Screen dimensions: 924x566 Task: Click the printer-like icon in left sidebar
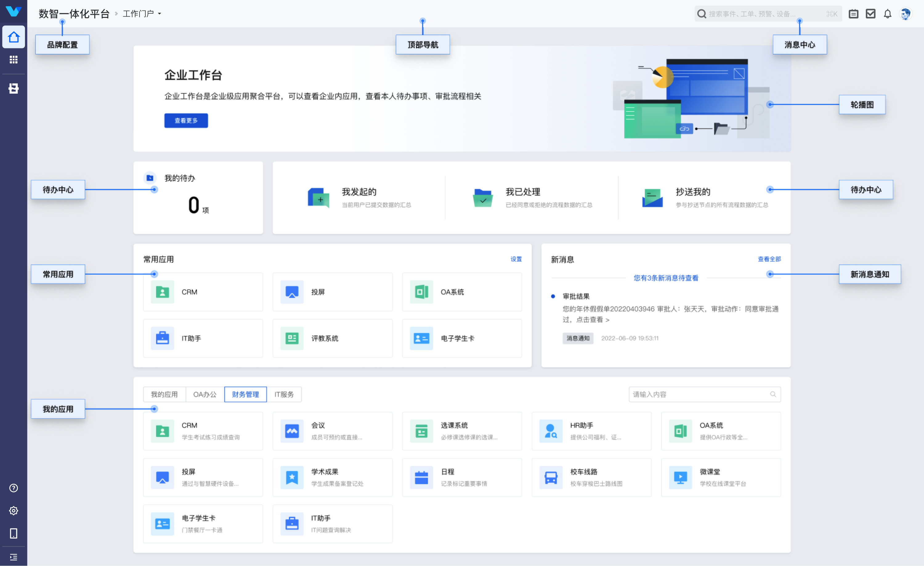pyautogui.click(x=14, y=88)
